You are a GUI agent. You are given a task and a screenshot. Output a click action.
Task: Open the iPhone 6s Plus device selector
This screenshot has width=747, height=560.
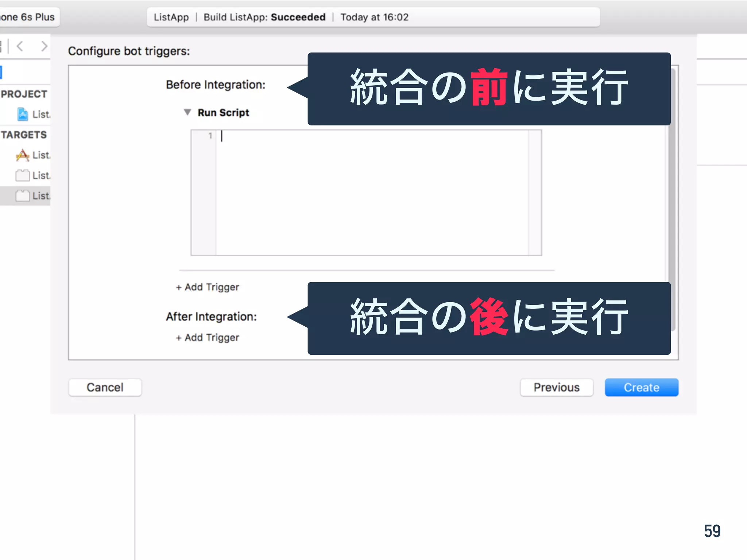28,17
